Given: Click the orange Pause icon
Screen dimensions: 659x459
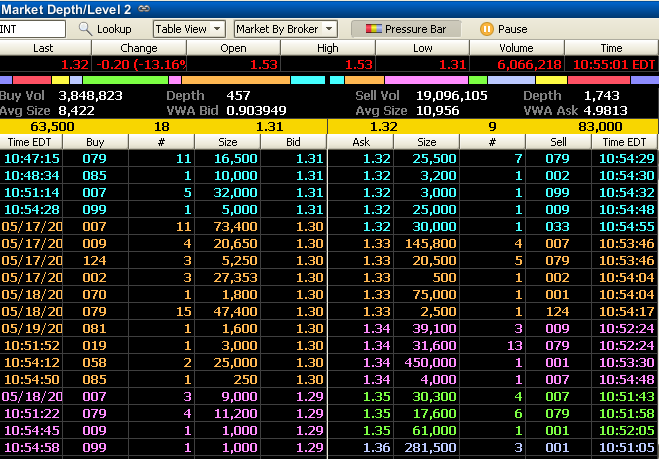Looking at the screenshot, I should point(487,29).
